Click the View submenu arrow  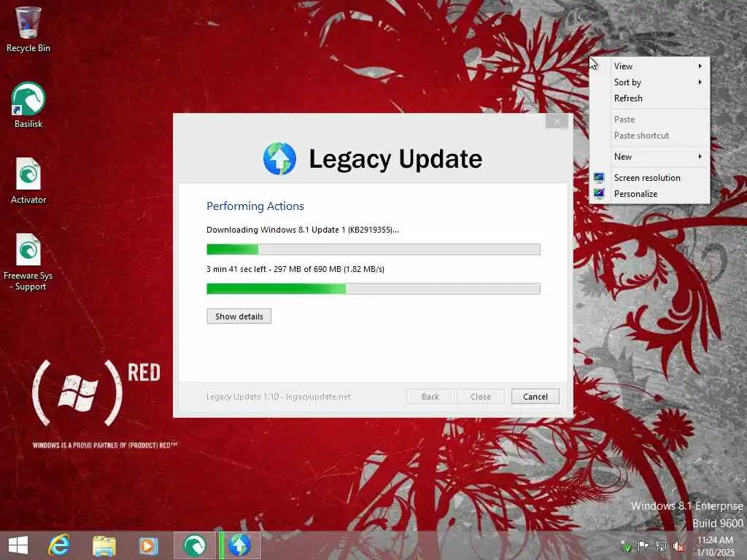[700, 66]
